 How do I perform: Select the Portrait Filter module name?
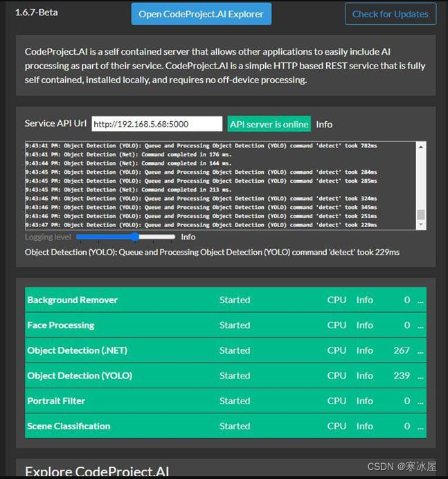[x=56, y=401]
